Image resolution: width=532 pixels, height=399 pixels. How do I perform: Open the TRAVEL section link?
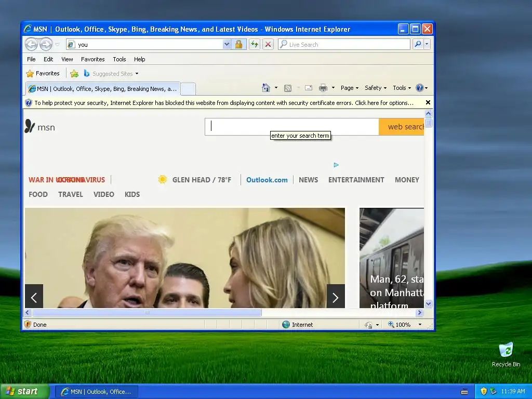[x=70, y=194]
